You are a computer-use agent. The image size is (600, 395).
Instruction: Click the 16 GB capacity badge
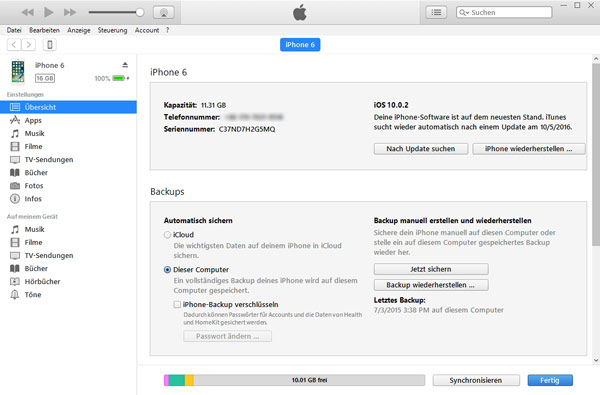pyautogui.click(x=45, y=78)
